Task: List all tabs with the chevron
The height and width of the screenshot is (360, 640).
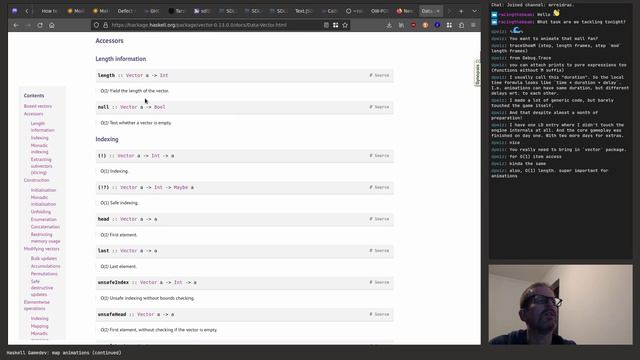Action: point(474,11)
